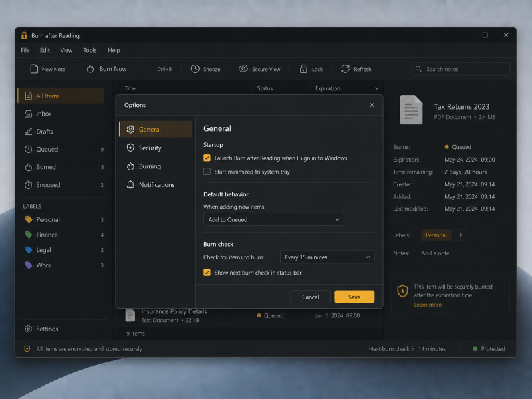Viewport: 532px width, 399px height.
Task: Click the Burn Now flame icon
Action: click(x=90, y=69)
